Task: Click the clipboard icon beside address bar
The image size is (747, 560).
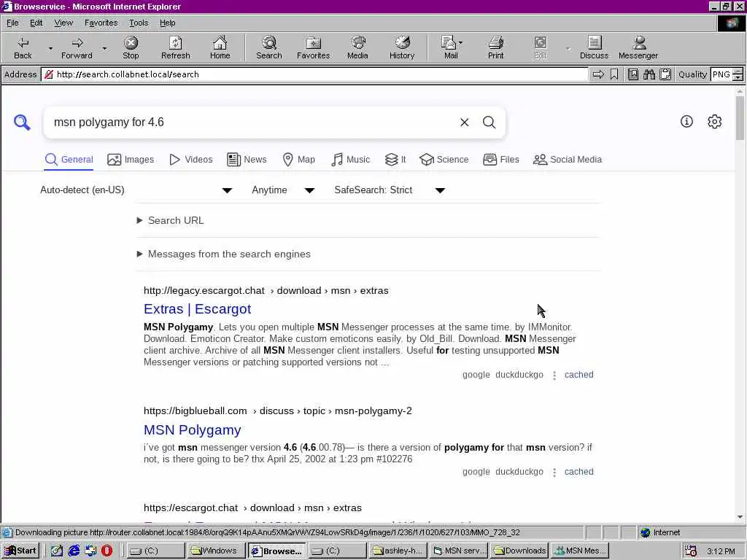Action: [665, 74]
